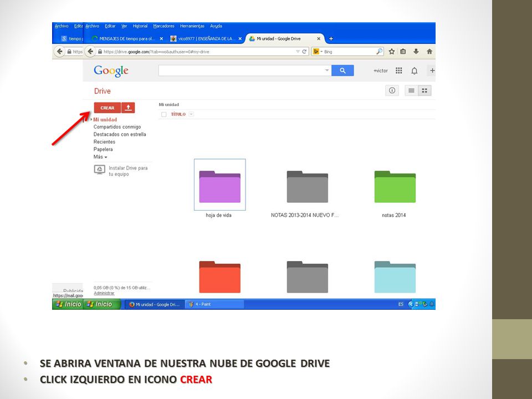Open the Historial menu
The image size is (532, 399).
[140, 26]
